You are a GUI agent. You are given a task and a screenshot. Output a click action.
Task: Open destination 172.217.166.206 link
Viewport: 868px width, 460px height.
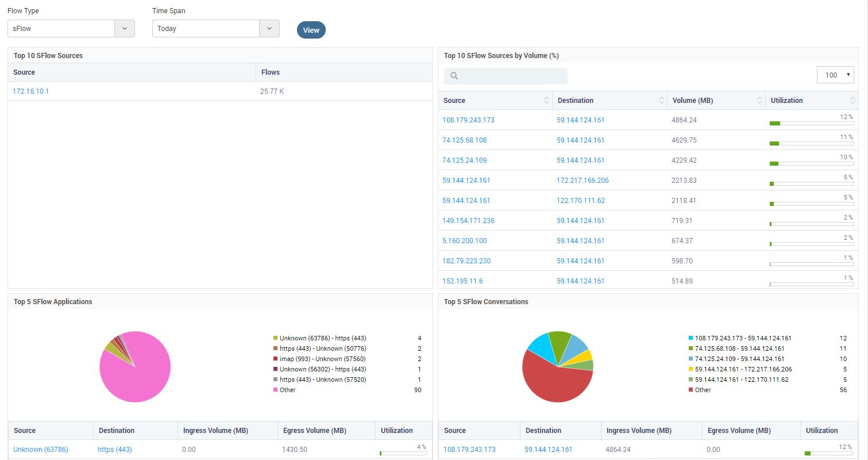[582, 181]
